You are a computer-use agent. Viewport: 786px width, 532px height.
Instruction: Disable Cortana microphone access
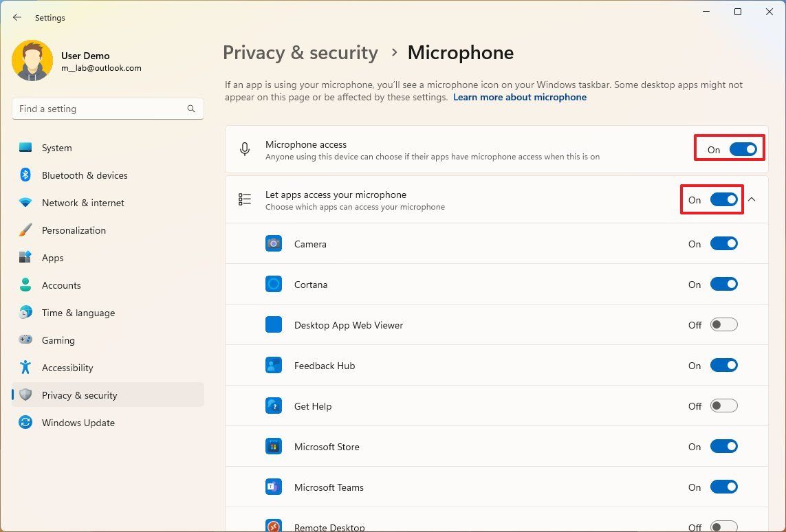point(723,284)
